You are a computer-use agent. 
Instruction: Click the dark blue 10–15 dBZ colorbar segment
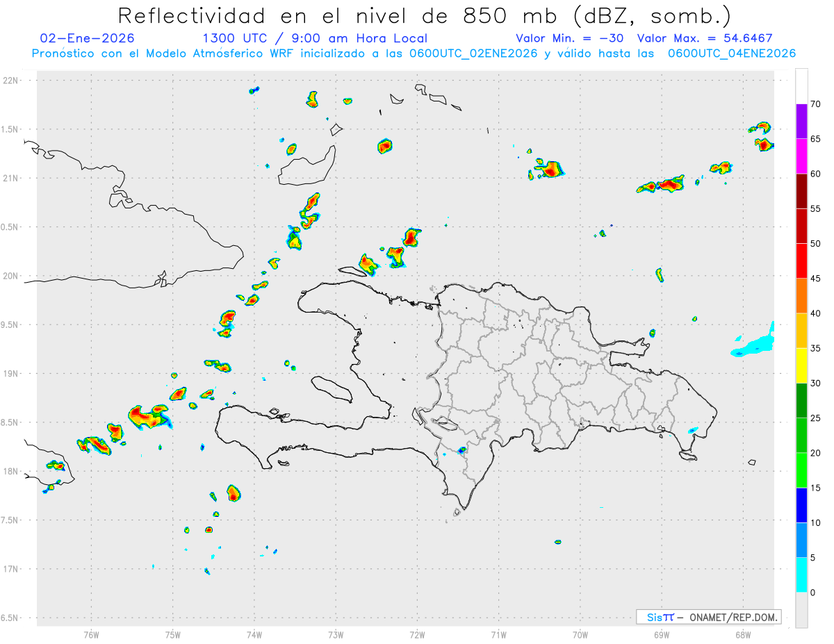801,505
